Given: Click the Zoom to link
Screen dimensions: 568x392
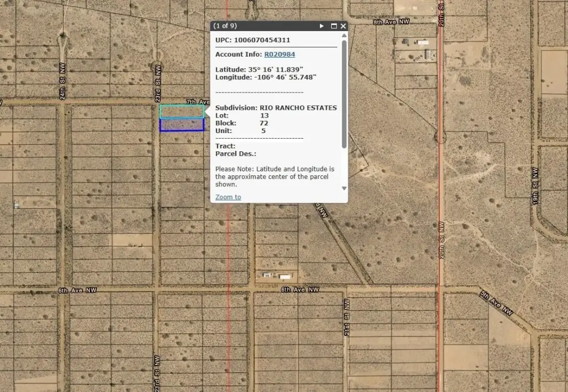Looking at the screenshot, I should [228, 197].
